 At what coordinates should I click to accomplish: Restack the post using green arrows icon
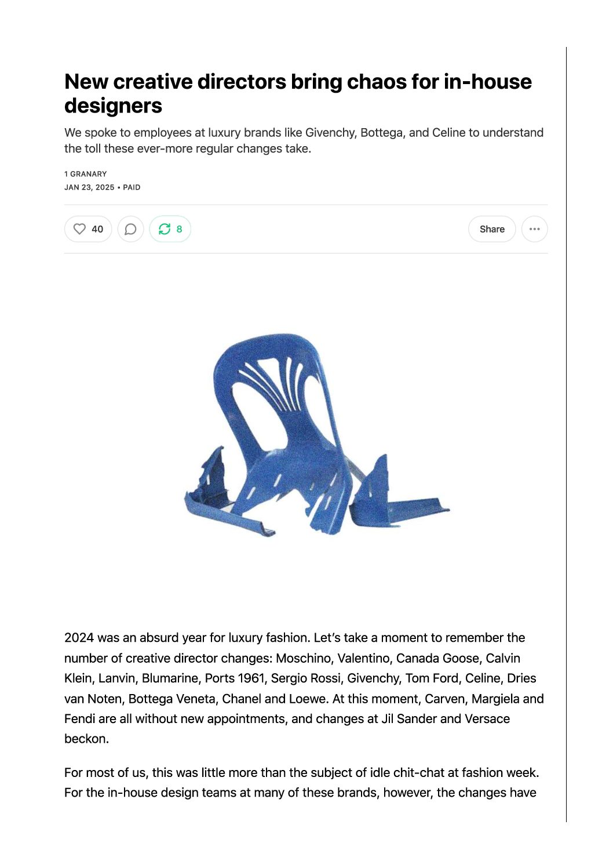(165, 229)
